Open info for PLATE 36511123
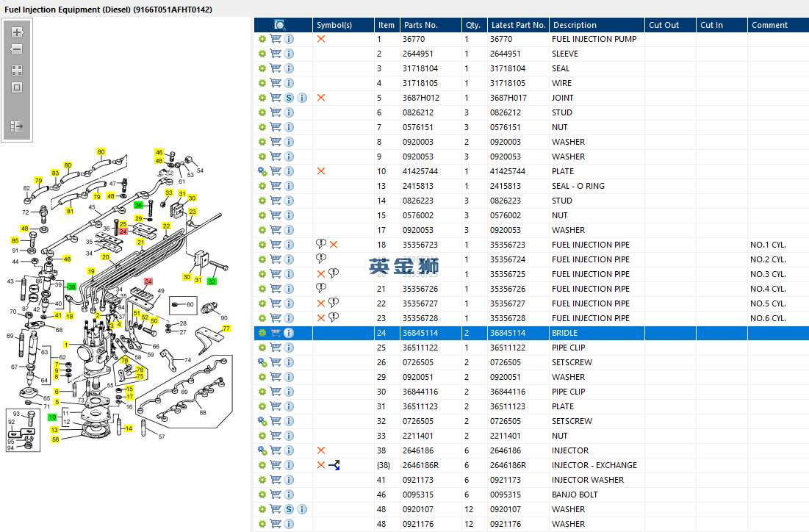 coord(289,406)
